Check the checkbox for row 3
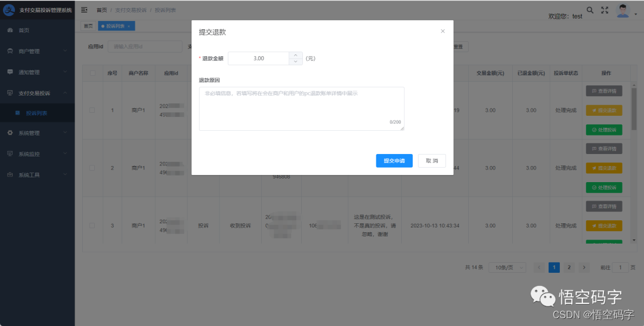Viewport: 644px width, 326px height. tap(92, 225)
